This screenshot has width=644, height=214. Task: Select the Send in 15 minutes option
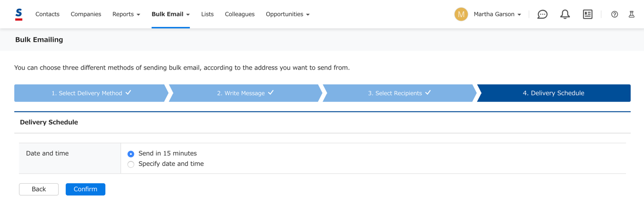point(131,154)
